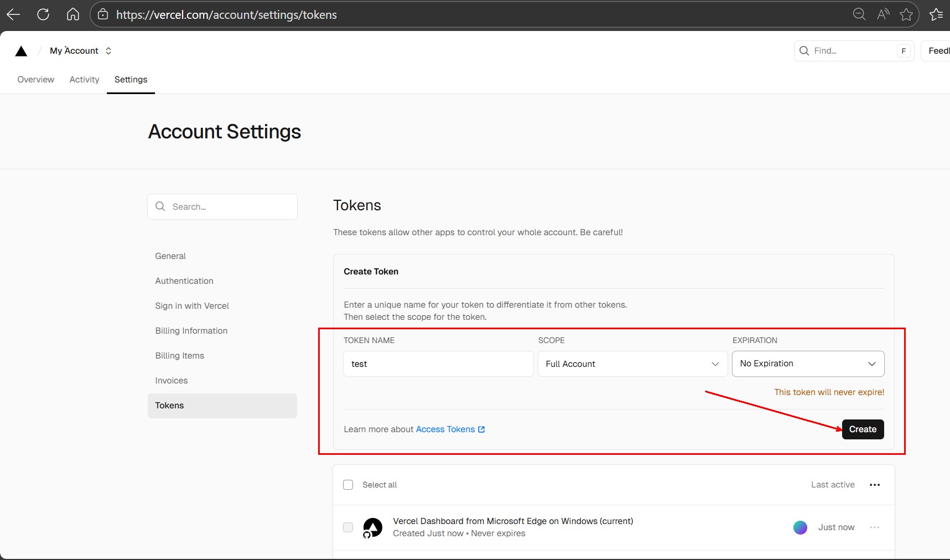The height and width of the screenshot is (560, 950).
Task: Add page to favorites star icon
Action: [906, 14]
